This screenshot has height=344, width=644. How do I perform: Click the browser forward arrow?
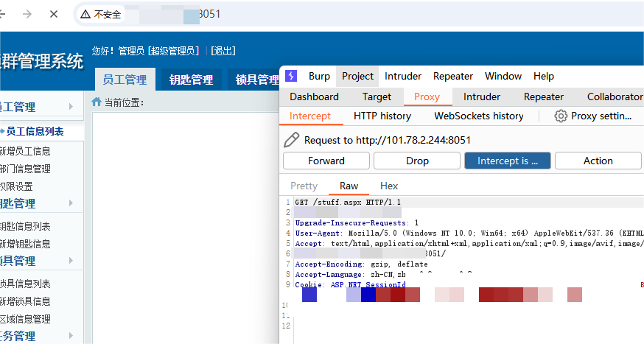tap(27, 15)
